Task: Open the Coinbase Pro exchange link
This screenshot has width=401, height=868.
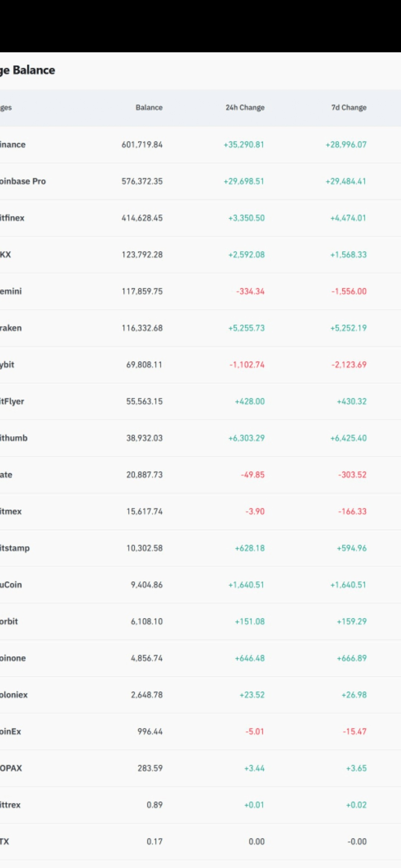Action: (22, 181)
